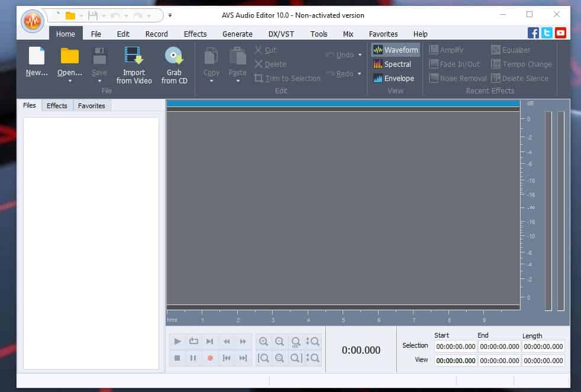The width and height of the screenshot is (581, 392).
Task: Expand the Paste dropdown arrow
Action: click(x=238, y=81)
